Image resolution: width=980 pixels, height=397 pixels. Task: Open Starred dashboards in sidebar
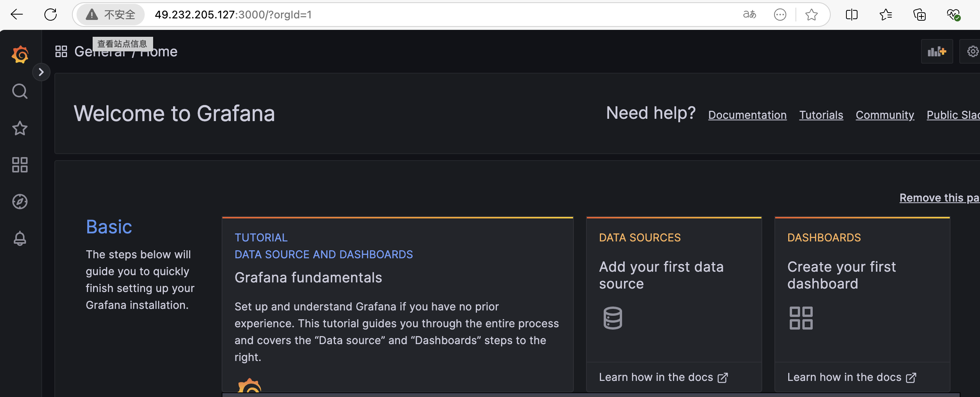20,128
